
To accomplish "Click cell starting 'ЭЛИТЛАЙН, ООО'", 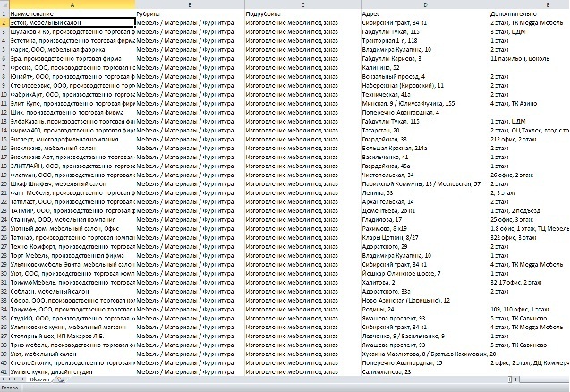I will pos(72,166).
